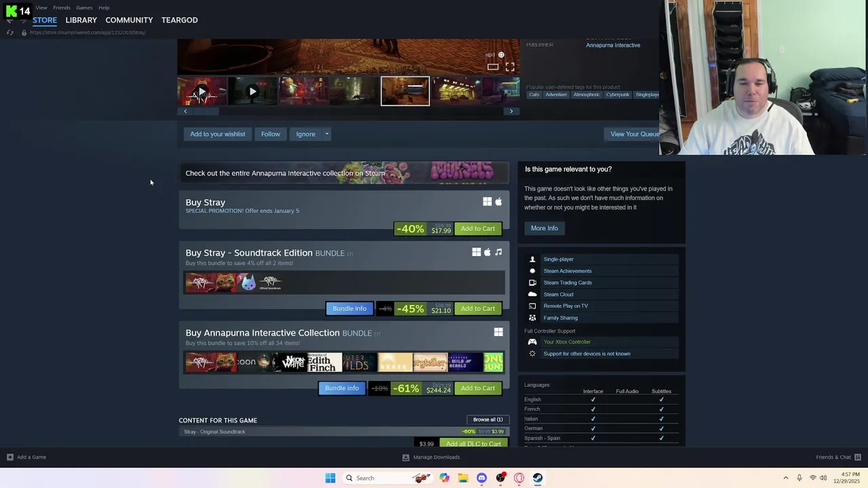The height and width of the screenshot is (488, 868).
Task: Open the COMMUNITY tab
Action: click(x=129, y=20)
